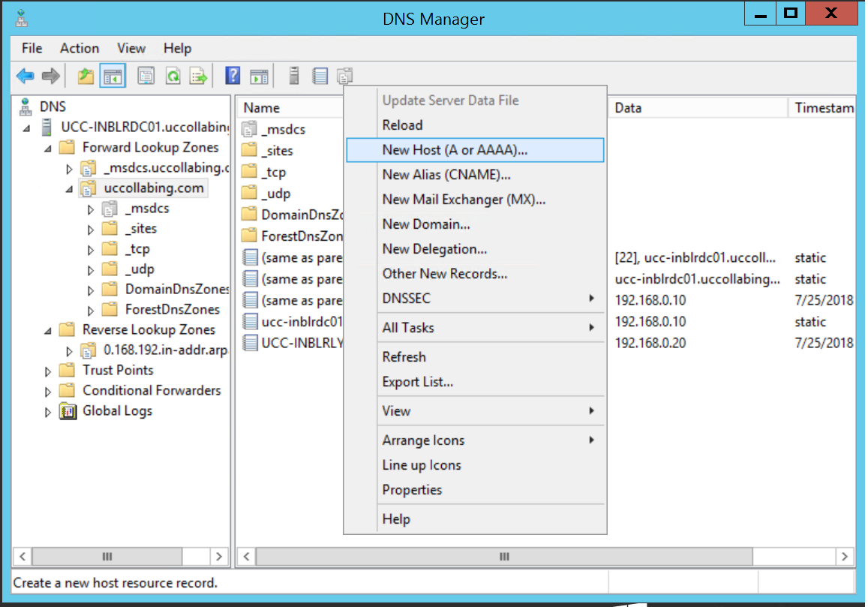
Task: Pick New Delegation from the context menu
Action: pos(475,249)
